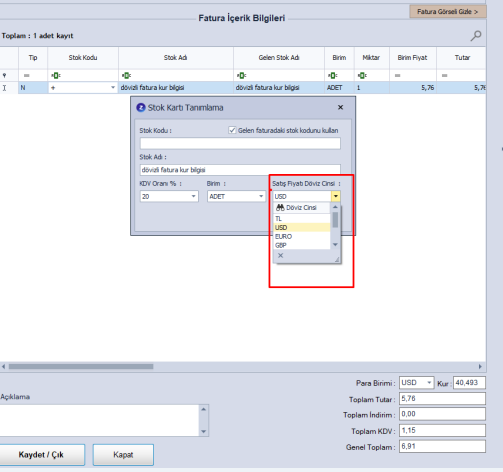Click Fatura Görseli Gizle button
The height and width of the screenshot is (472, 503).
coord(448,12)
